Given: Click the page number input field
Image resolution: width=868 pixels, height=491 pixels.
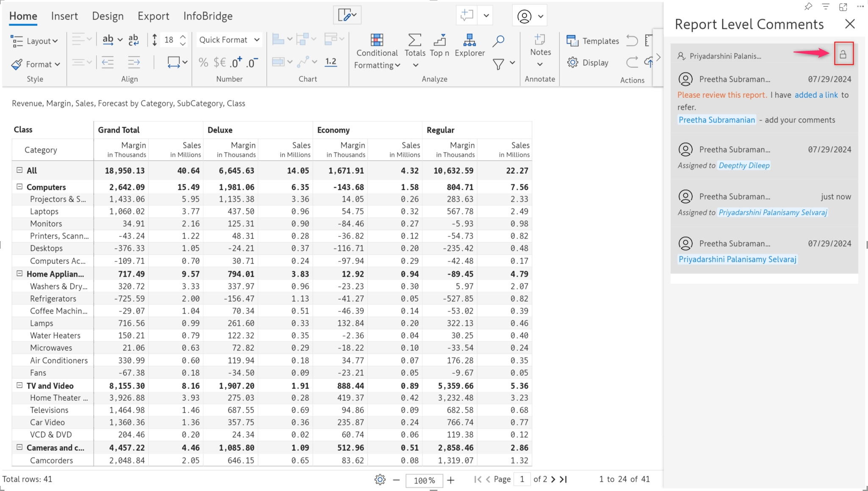Looking at the screenshot, I should pos(522,479).
